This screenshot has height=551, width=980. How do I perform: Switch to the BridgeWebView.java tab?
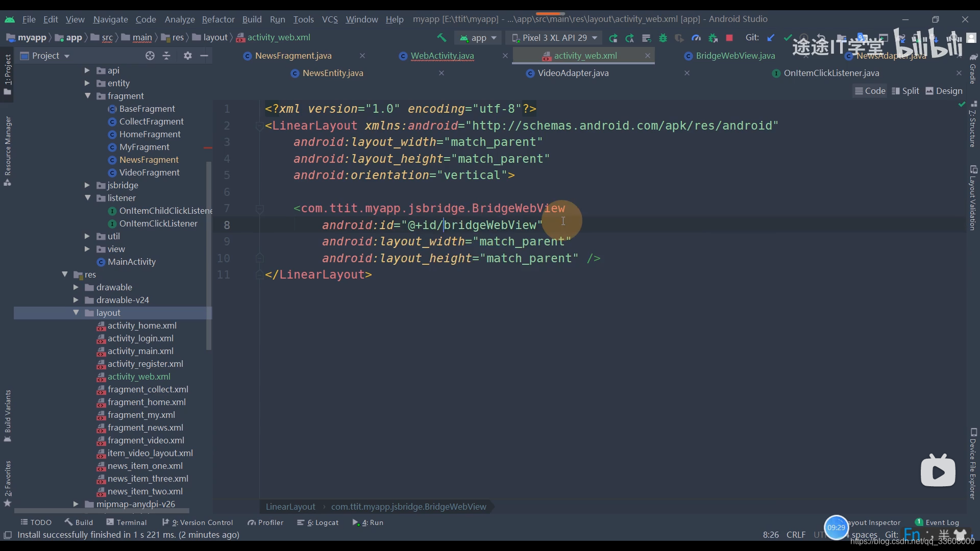(x=735, y=56)
